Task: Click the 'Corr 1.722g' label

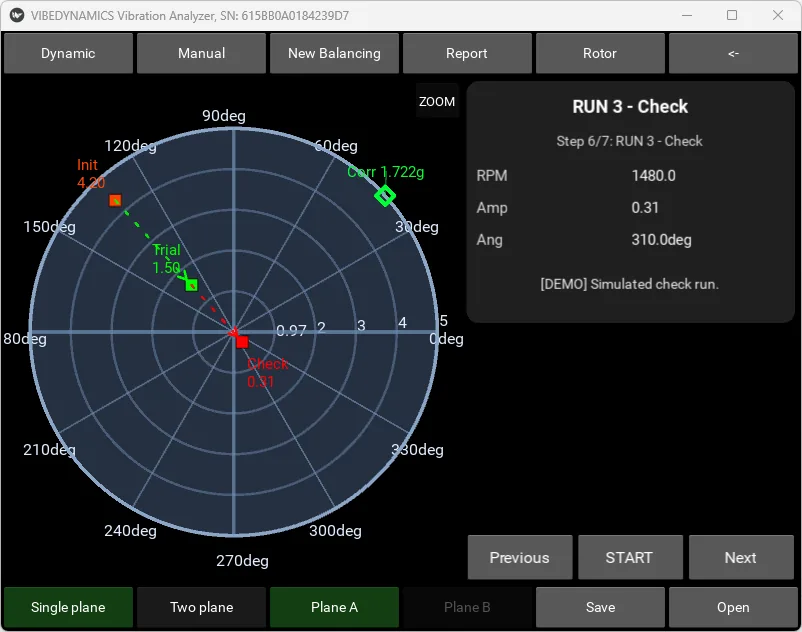Action: point(385,172)
